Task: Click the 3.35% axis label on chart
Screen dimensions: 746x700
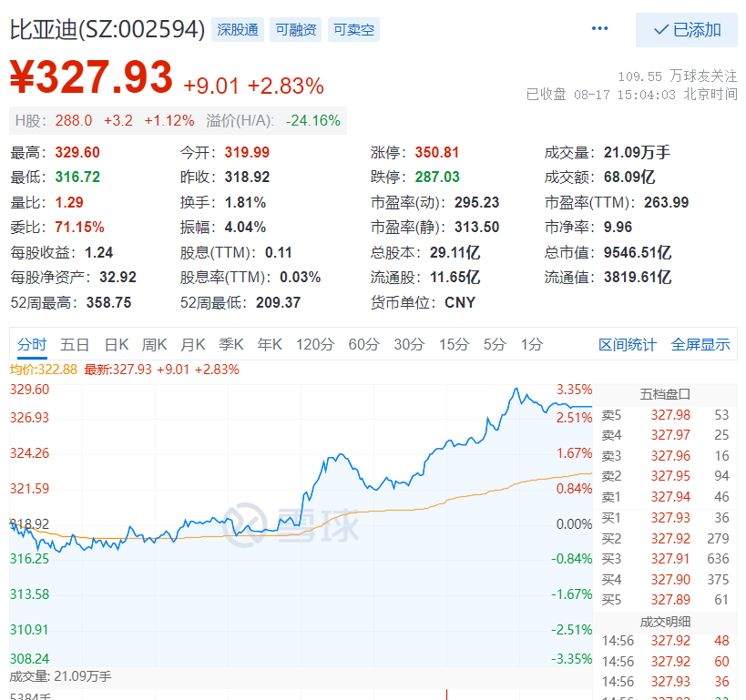Action: (574, 390)
